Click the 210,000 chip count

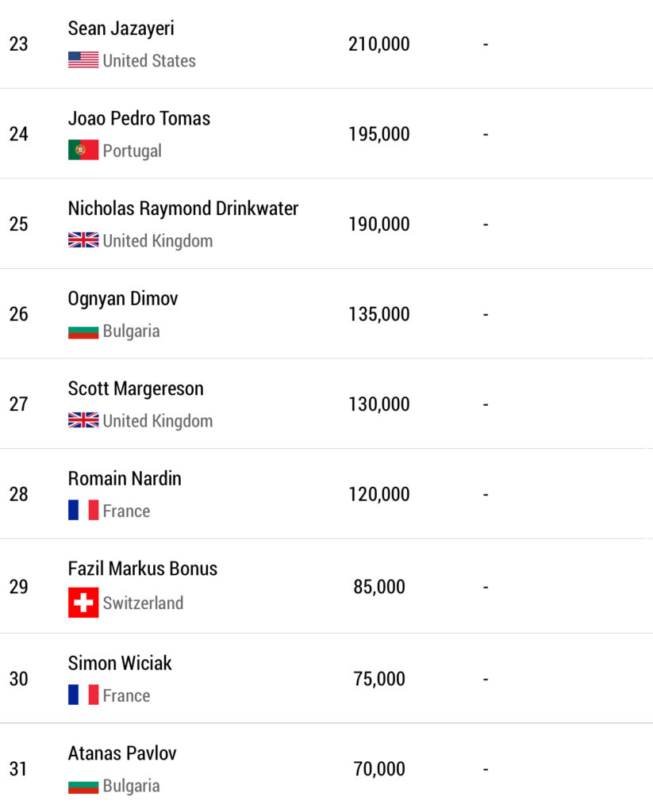379,44
